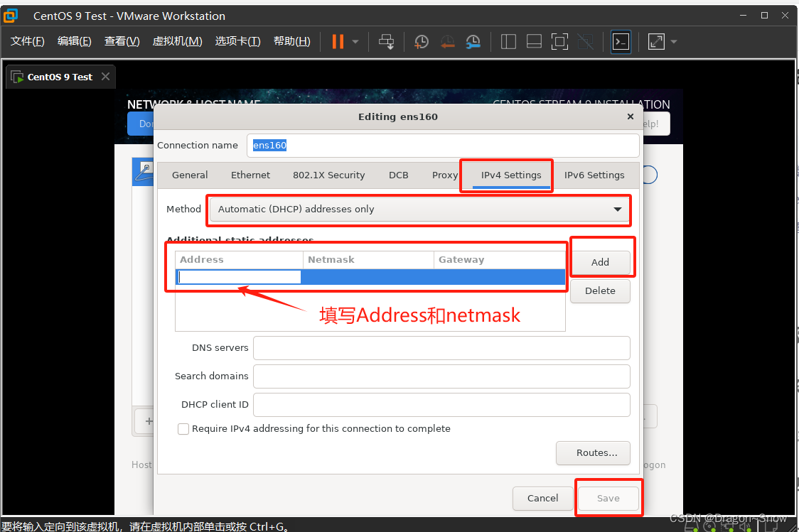This screenshot has width=799, height=532.
Task: Switch to the 802.1X Security tab
Action: 328,175
